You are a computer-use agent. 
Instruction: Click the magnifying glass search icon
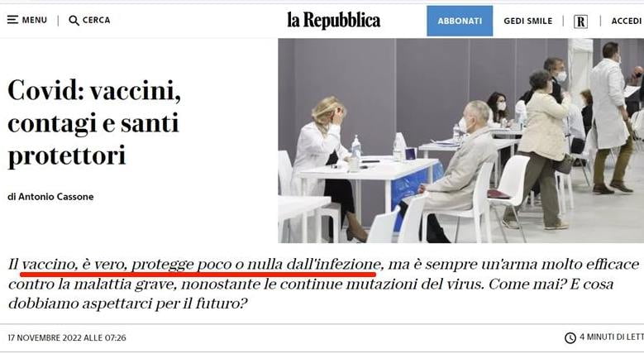(74, 21)
